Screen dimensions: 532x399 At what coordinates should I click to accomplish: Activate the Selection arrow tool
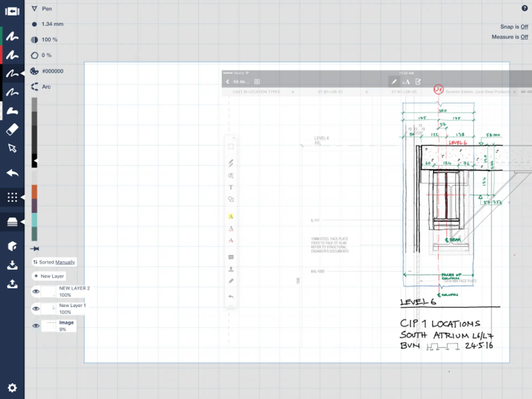click(x=12, y=148)
